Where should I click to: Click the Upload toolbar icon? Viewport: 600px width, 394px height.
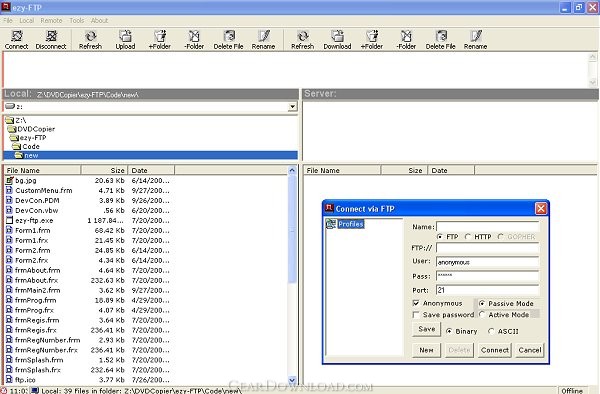[125, 40]
